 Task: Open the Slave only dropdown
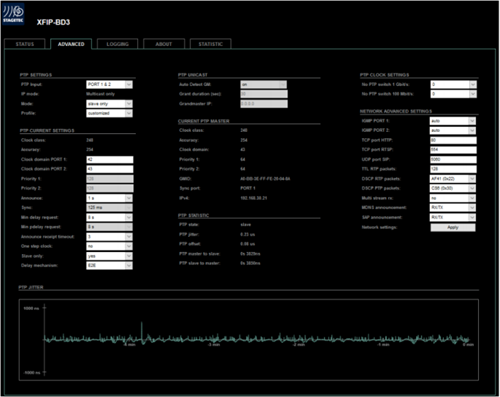[x=109, y=256]
